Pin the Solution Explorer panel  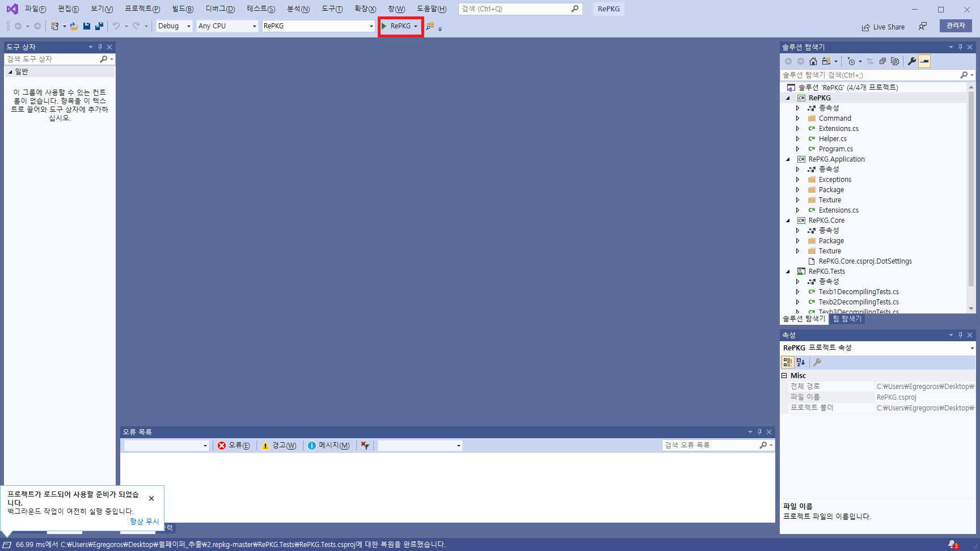click(x=960, y=47)
